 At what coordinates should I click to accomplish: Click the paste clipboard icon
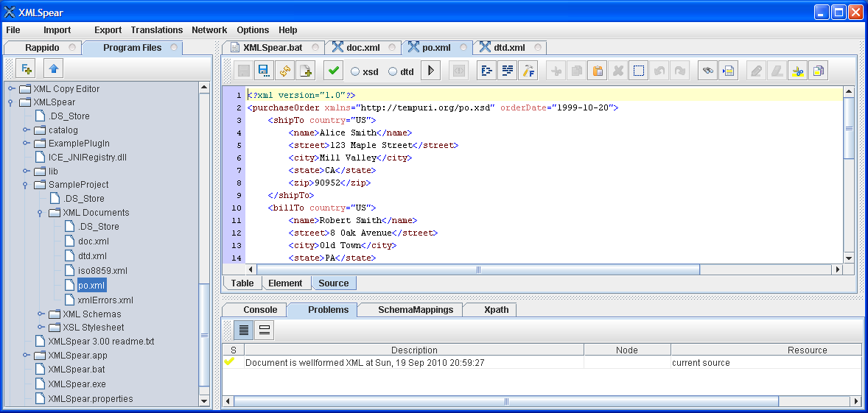point(598,71)
